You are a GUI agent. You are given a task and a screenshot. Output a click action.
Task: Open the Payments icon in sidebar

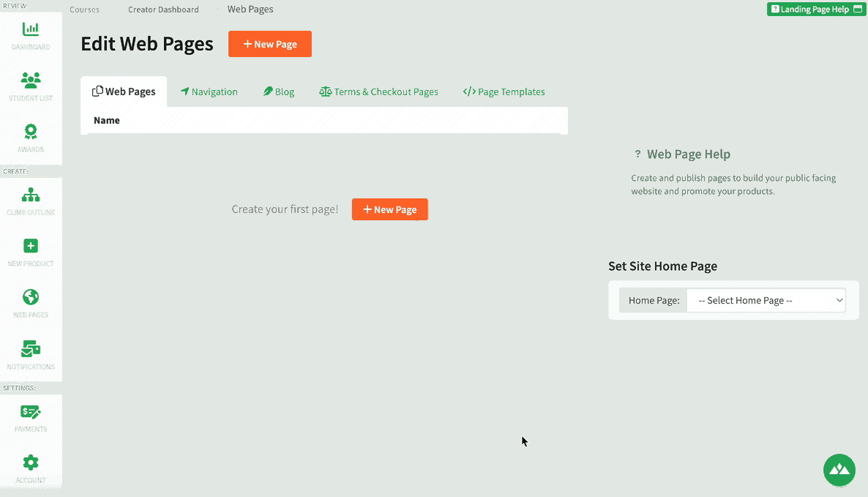tap(31, 412)
